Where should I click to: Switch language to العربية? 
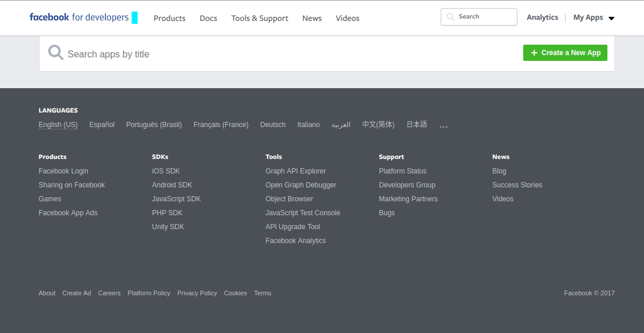pos(341,125)
